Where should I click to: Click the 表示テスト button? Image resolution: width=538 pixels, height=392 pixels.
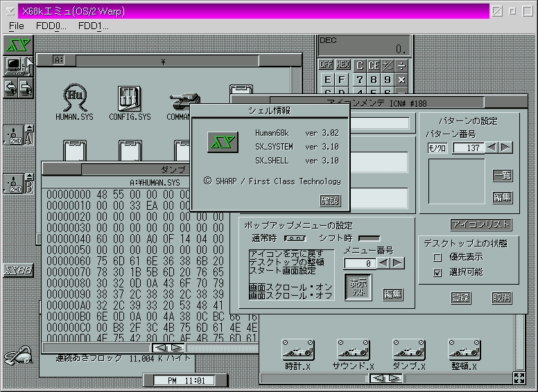[x=358, y=287]
